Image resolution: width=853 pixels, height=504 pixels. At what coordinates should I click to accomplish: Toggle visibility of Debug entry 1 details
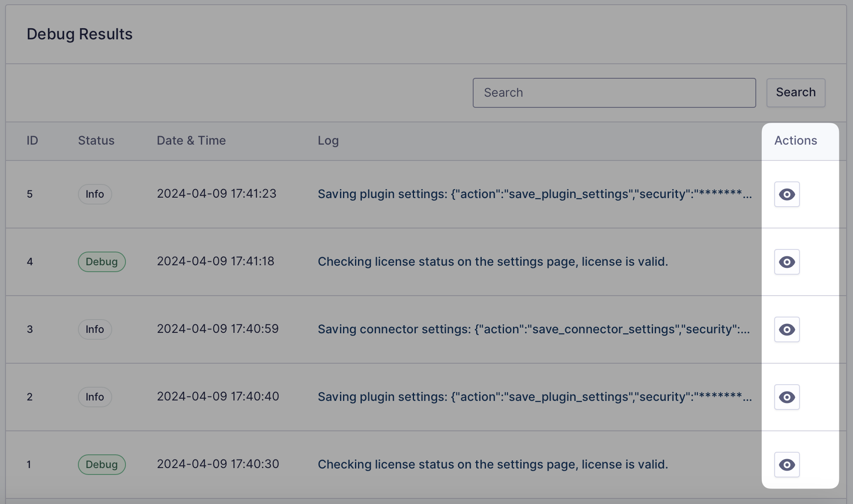[x=786, y=465]
